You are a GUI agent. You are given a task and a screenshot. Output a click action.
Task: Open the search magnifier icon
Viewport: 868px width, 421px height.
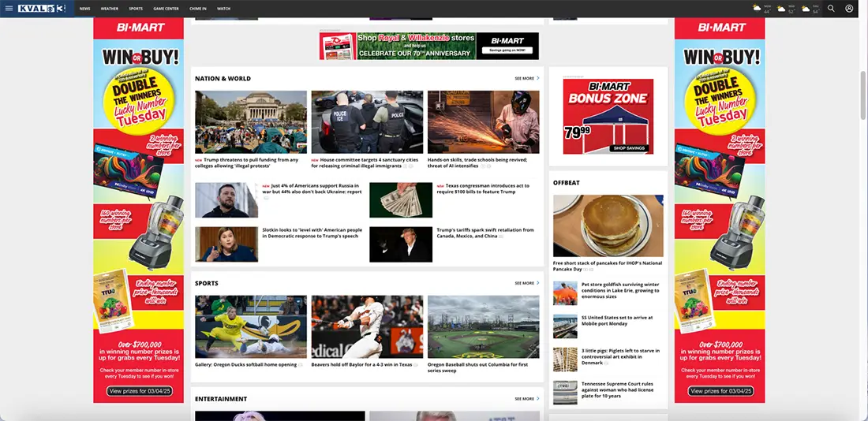point(831,9)
